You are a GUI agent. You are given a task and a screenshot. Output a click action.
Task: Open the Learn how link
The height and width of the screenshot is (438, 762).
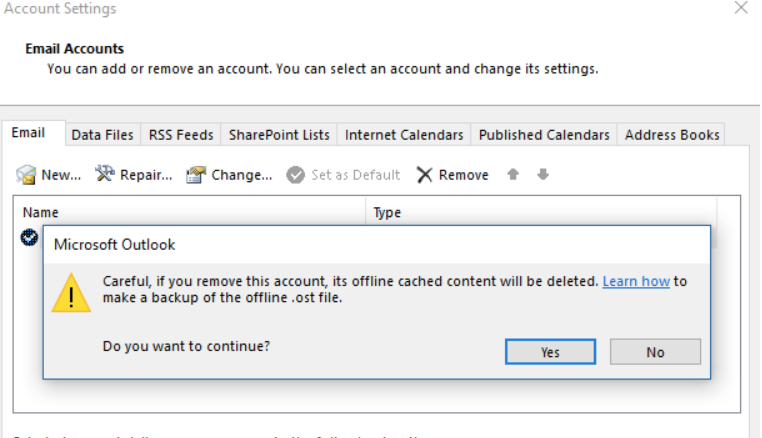click(x=636, y=281)
